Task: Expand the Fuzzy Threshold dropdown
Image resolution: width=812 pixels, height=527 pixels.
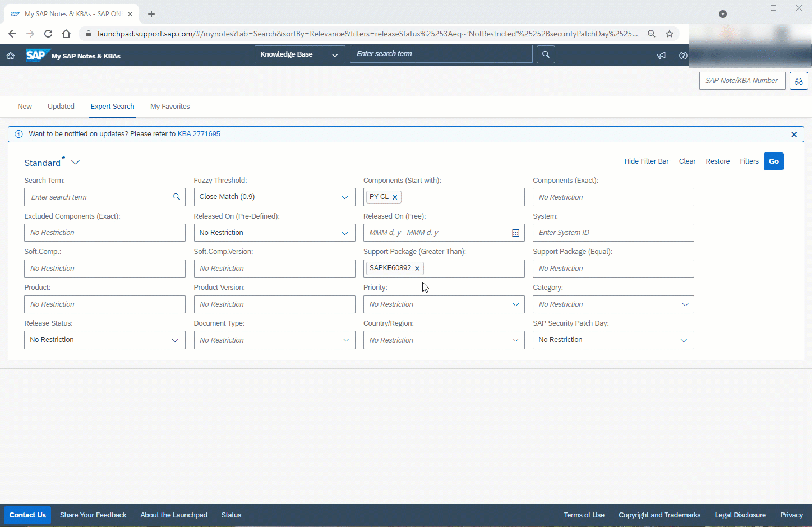Action: click(x=344, y=197)
